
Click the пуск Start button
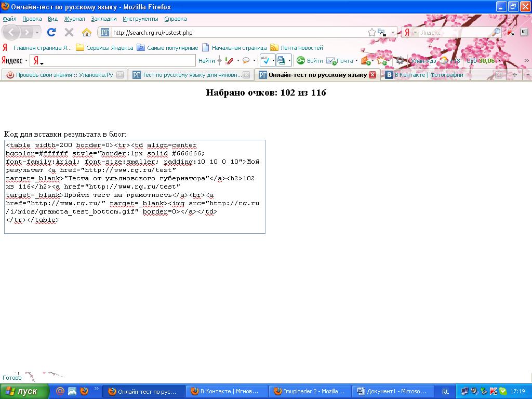click(x=24, y=391)
